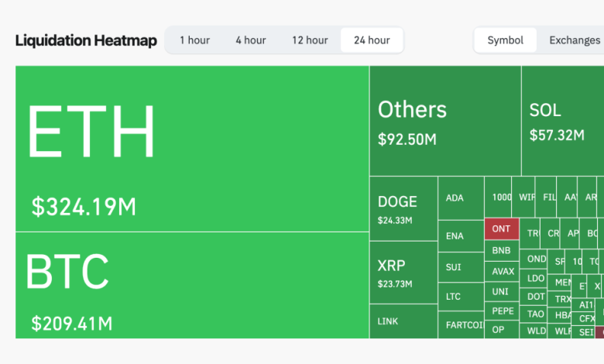This screenshot has height=364, width=604.
Task: Open the ETH $324.19M heatmap tile
Action: tap(192, 149)
